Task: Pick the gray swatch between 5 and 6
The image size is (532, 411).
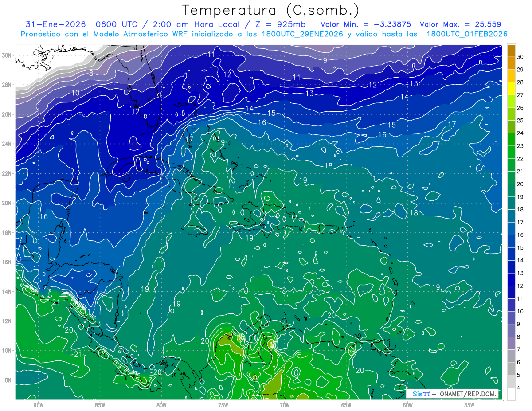Action: [511, 368]
